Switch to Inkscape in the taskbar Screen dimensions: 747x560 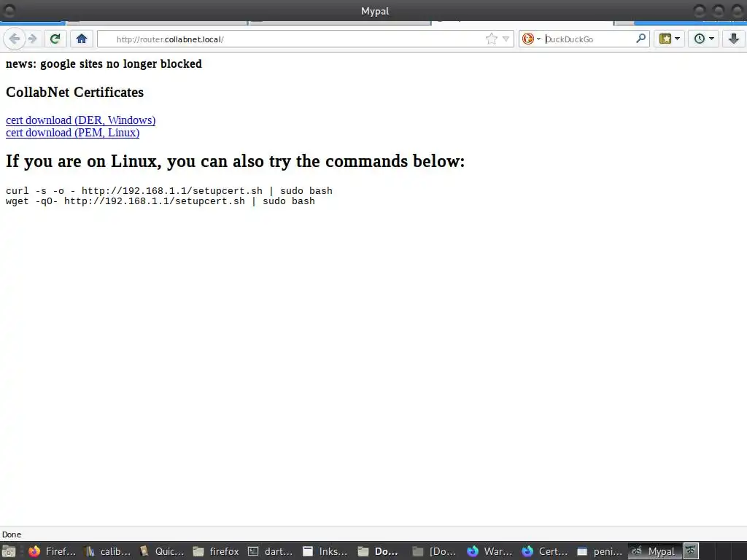coord(326,551)
